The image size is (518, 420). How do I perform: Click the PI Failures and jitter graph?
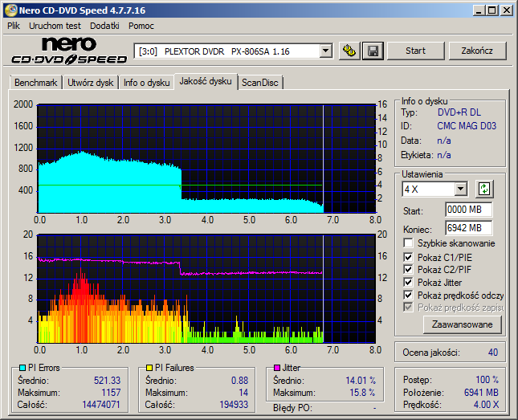point(207,289)
